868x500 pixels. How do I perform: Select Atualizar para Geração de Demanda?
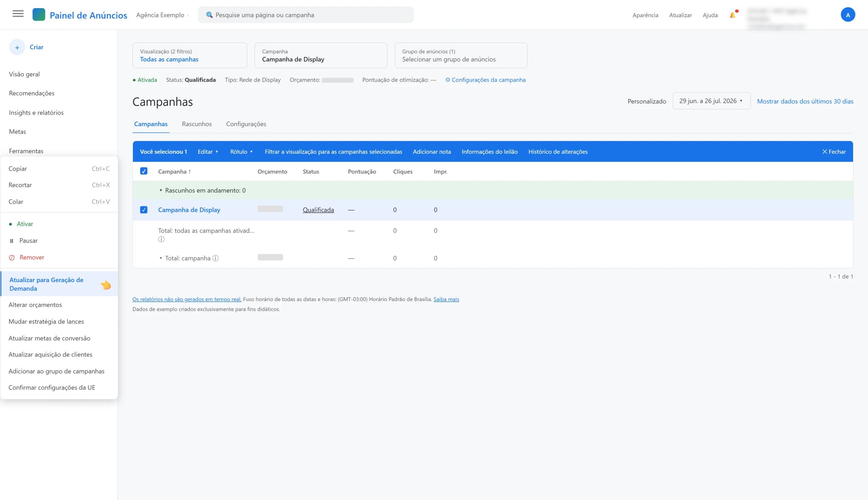[59, 284]
